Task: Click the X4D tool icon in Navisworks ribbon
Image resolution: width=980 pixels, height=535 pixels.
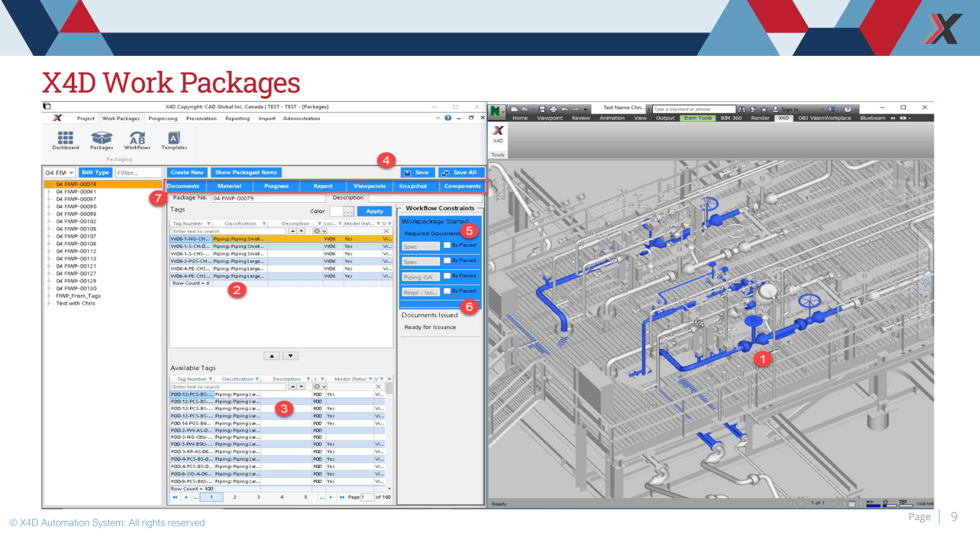Action: (498, 133)
